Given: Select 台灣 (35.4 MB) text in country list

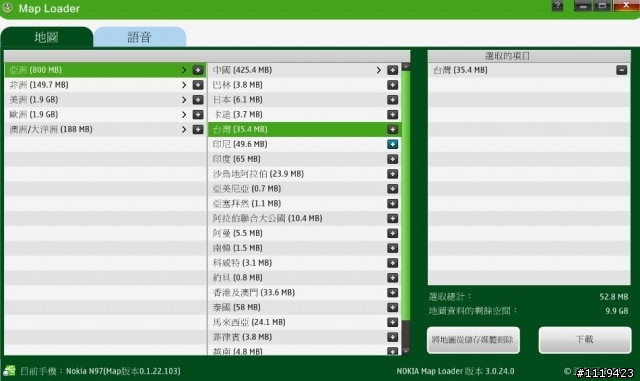Looking at the screenshot, I should [x=240, y=129].
